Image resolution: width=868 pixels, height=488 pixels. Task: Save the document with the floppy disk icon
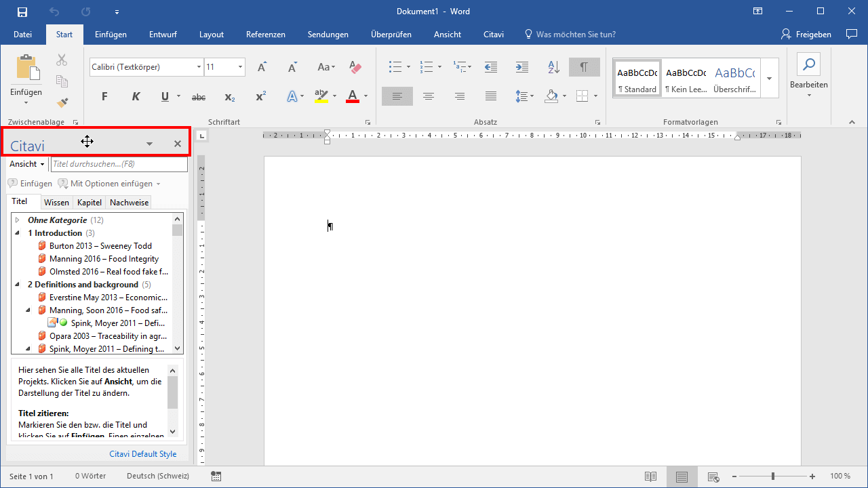(x=22, y=12)
